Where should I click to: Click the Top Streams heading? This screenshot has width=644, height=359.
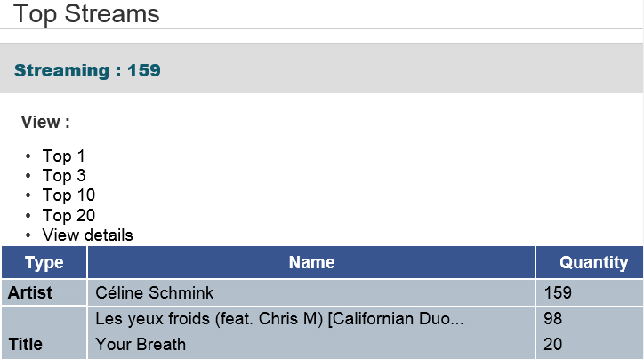click(x=86, y=13)
